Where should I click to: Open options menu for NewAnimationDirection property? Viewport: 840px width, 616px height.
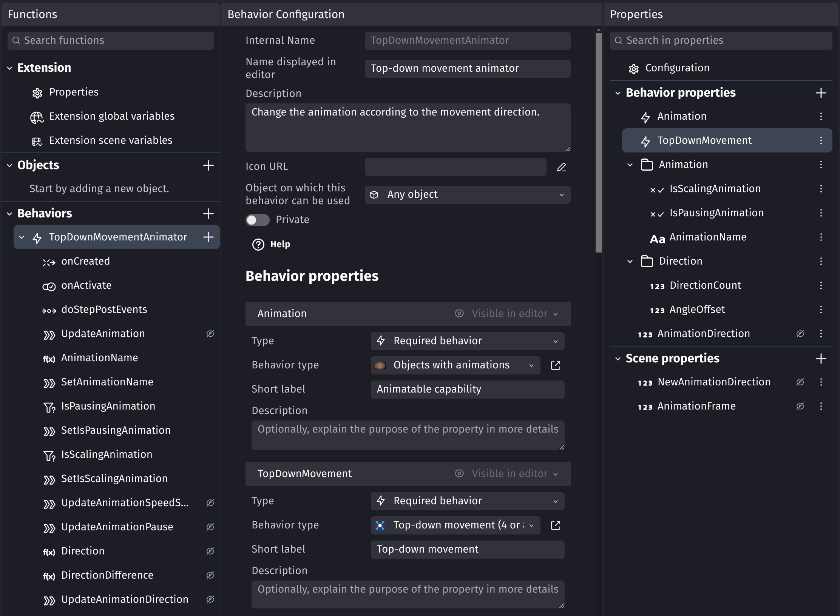[821, 382]
